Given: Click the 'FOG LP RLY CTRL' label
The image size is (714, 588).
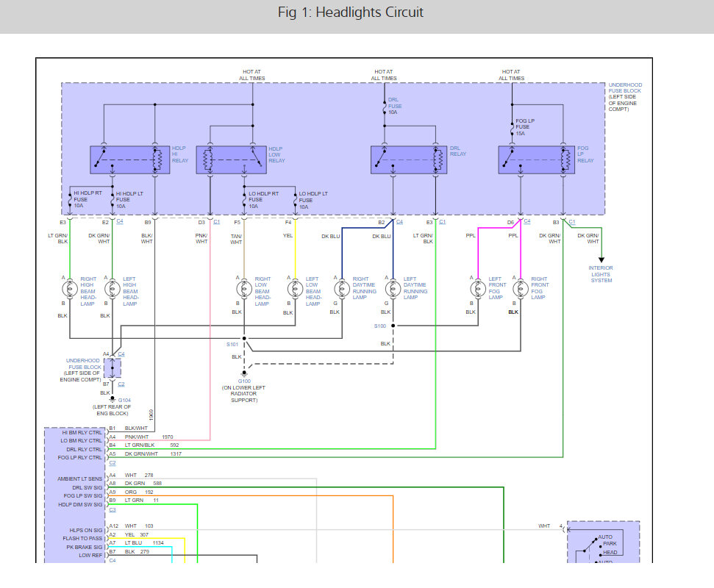Looking at the screenshot, I should [x=79, y=457].
